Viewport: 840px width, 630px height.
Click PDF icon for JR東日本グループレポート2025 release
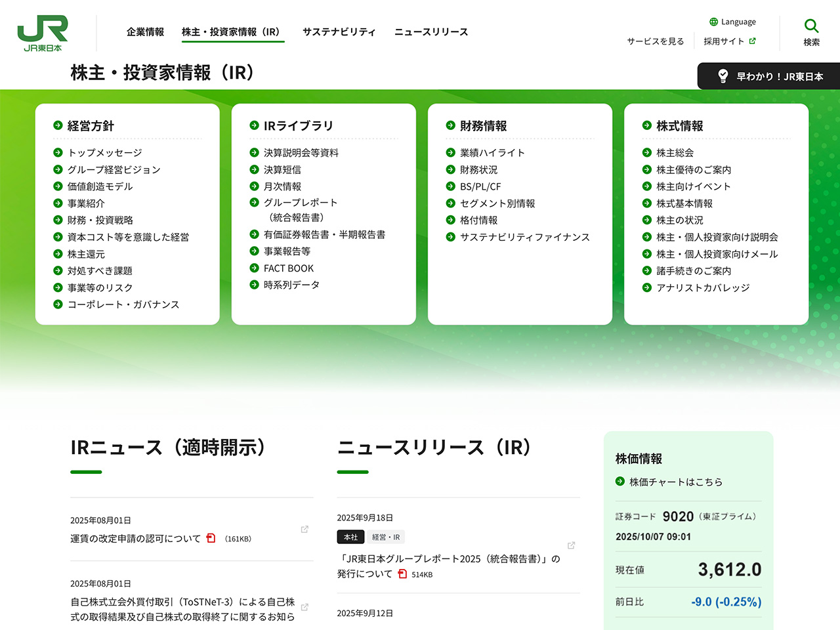click(402, 574)
